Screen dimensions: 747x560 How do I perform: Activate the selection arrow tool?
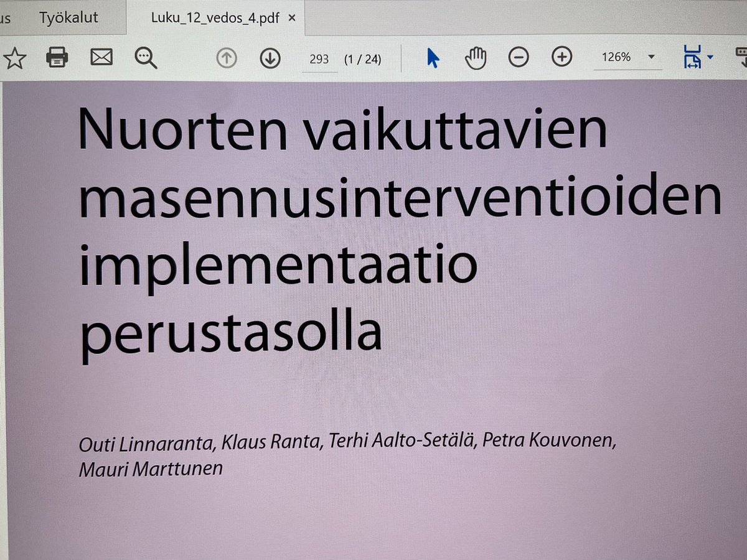pos(433,58)
